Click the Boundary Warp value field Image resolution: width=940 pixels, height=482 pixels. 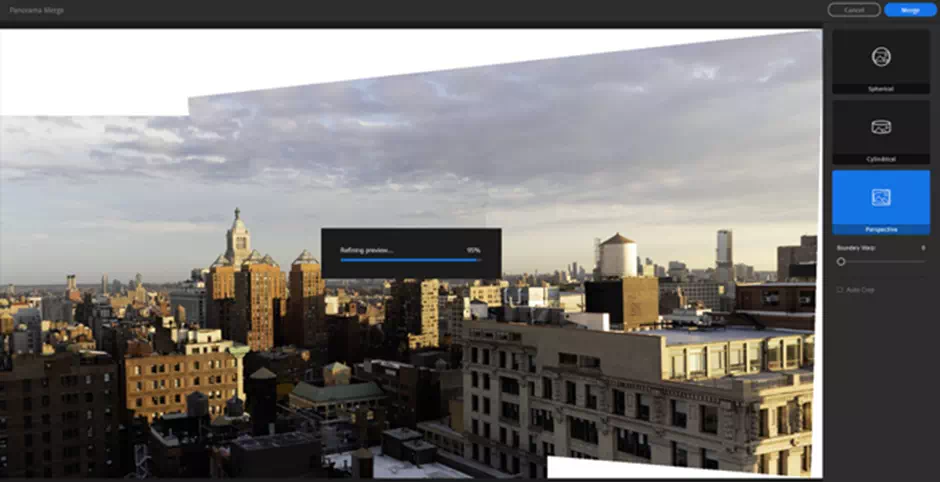pos(923,248)
